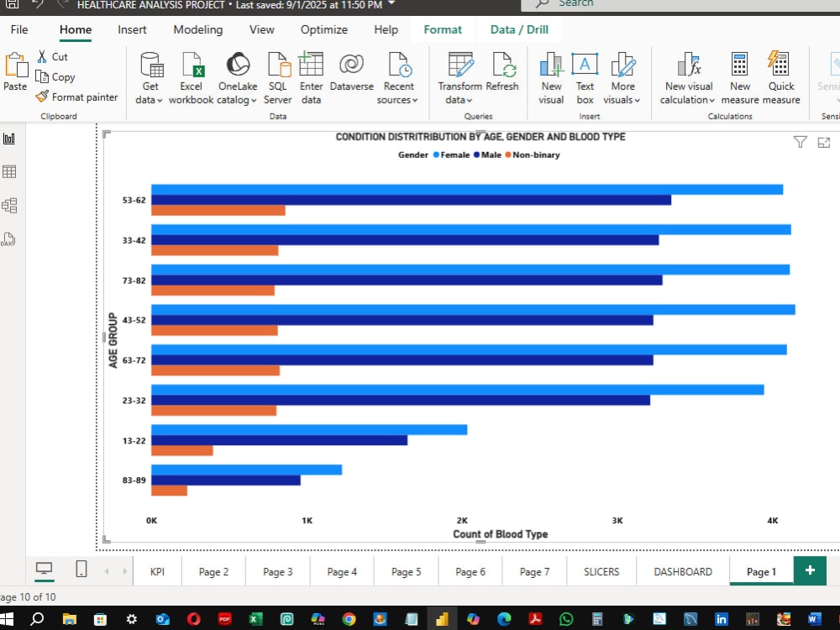Open the Format ribbon tab
Viewport: 840px width, 630px height.
click(443, 29)
